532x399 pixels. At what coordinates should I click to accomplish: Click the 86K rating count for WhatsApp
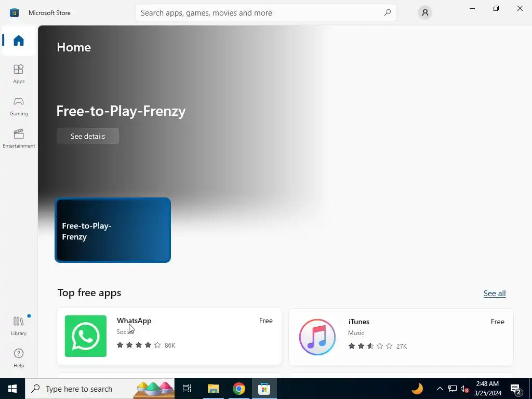click(x=170, y=345)
